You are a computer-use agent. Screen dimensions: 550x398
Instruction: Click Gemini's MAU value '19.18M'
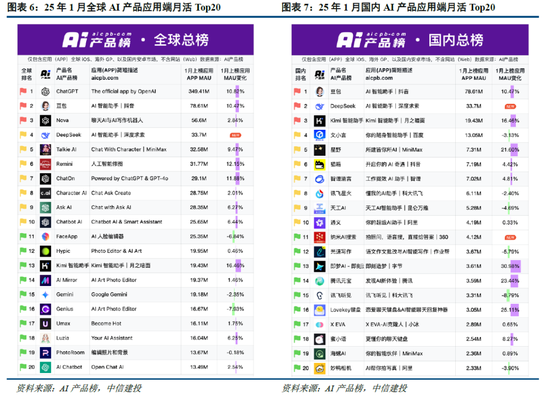point(199,295)
